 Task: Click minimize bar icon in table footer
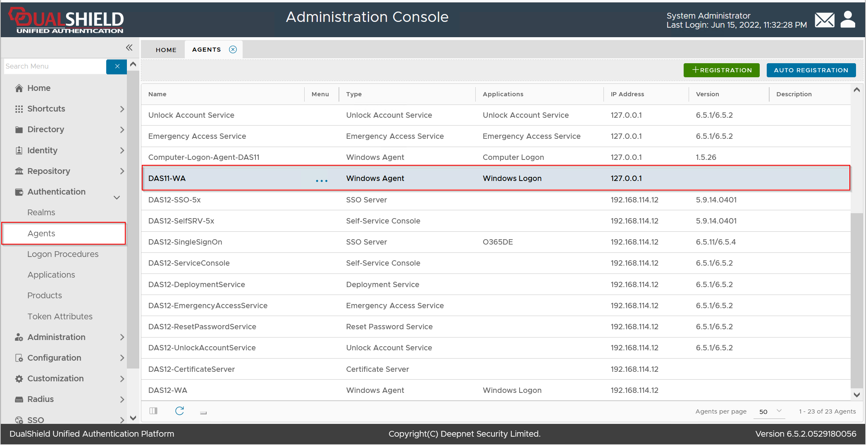click(x=203, y=412)
